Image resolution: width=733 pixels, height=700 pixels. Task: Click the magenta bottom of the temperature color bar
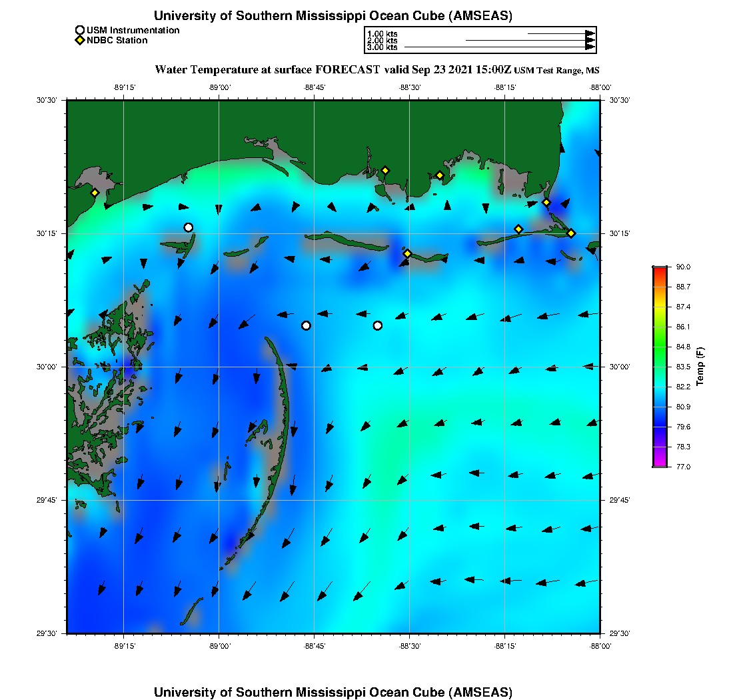[660, 462]
